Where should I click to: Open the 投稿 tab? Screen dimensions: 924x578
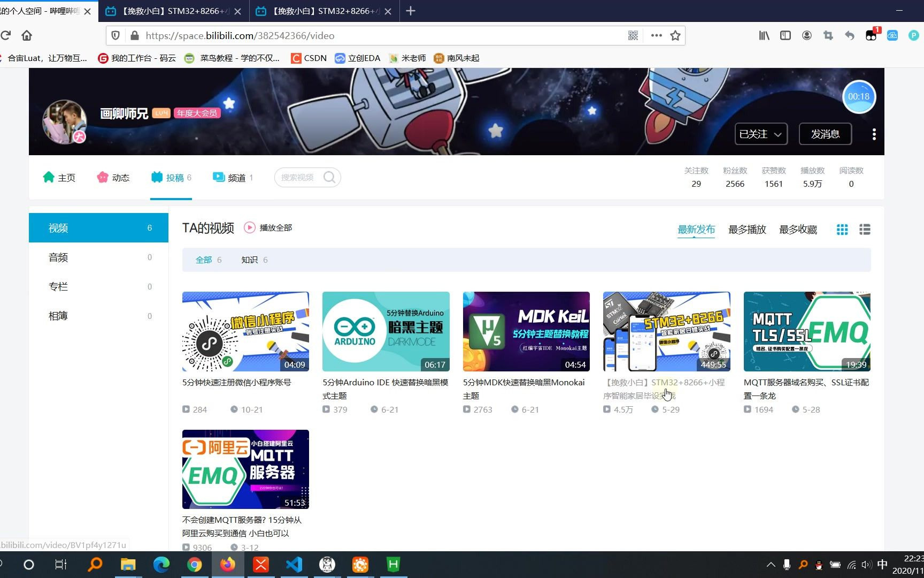click(171, 177)
